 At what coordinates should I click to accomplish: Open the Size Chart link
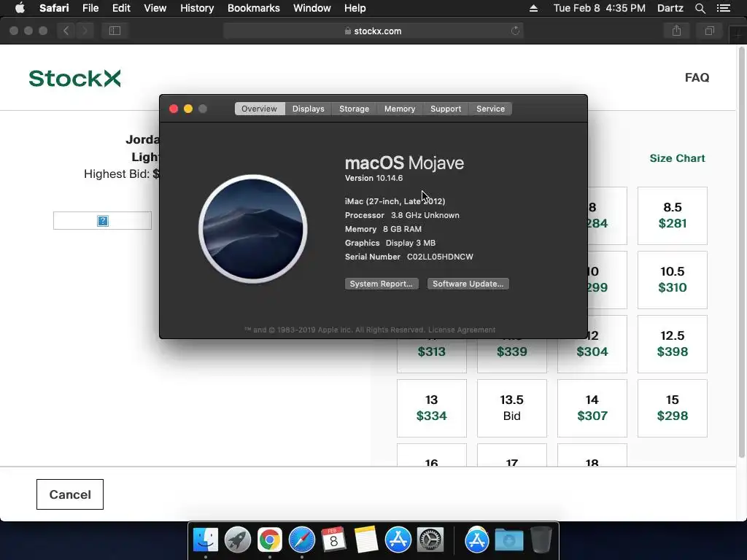point(677,158)
